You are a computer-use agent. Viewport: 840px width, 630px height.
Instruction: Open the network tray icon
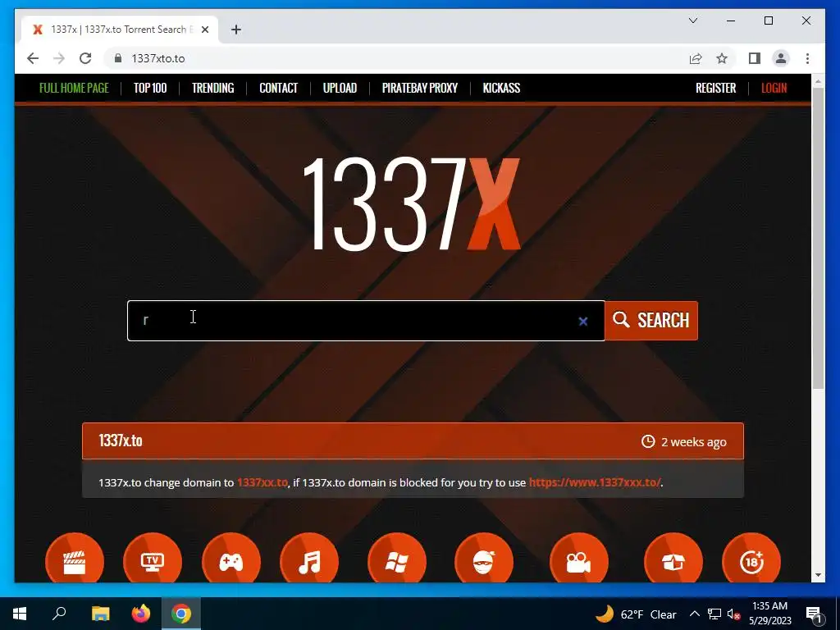714,614
